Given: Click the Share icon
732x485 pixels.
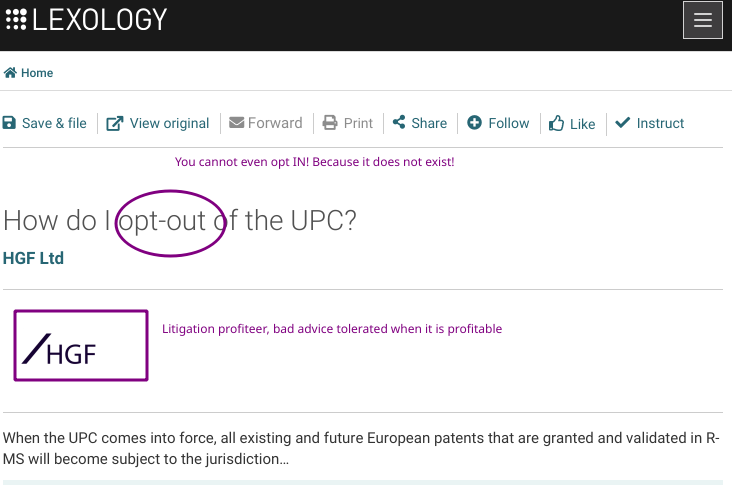Looking at the screenshot, I should (399, 122).
